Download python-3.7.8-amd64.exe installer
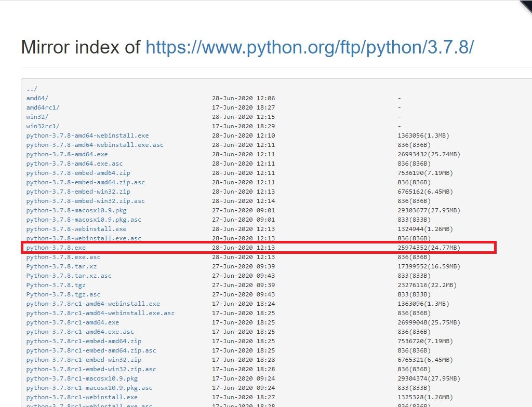This screenshot has height=407, width=532. click(67, 154)
